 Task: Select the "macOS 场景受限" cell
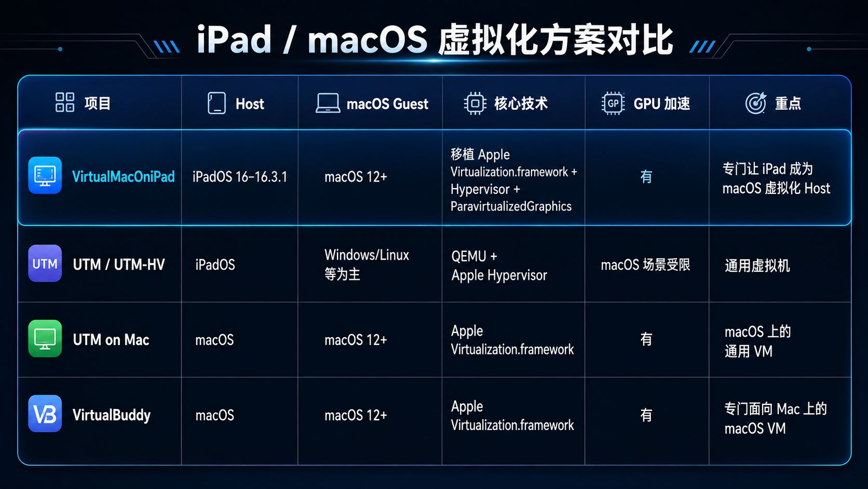(x=646, y=265)
